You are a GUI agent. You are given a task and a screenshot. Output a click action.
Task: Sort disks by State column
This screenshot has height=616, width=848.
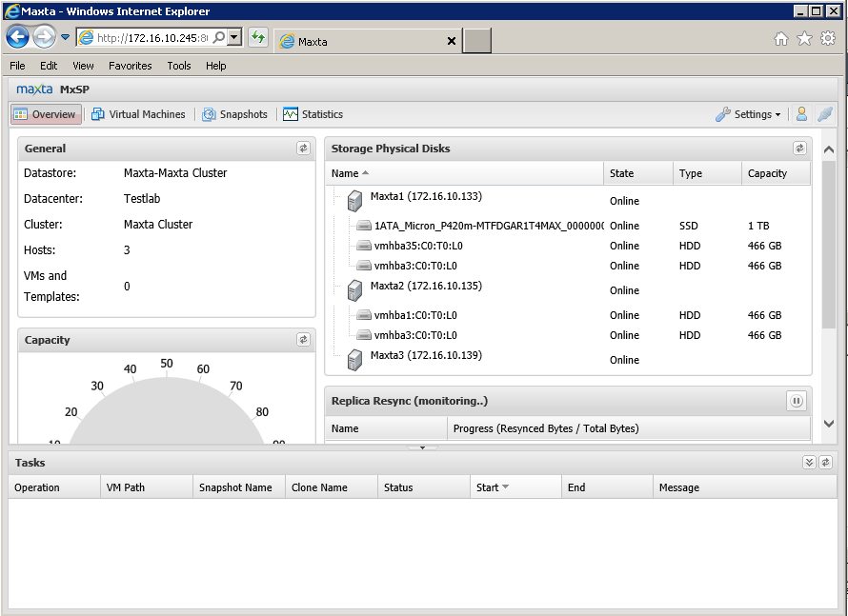(x=638, y=173)
